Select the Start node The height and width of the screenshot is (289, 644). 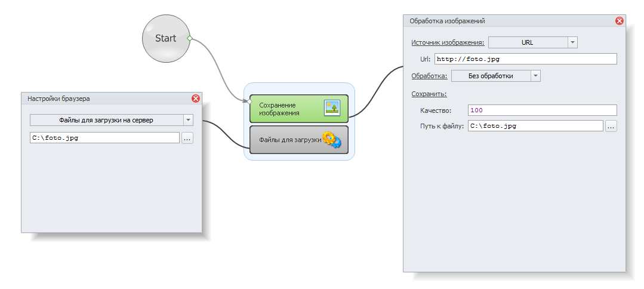pyautogui.click(x=166, y=38)
